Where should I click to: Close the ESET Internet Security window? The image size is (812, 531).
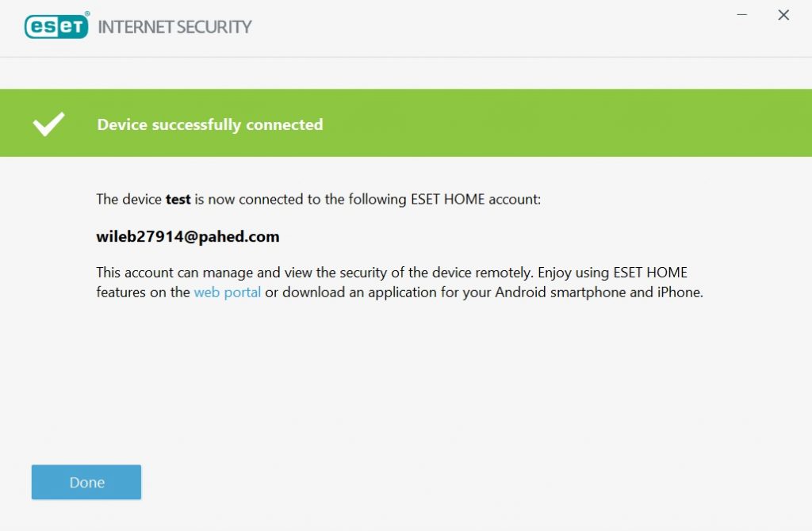(783, 15)
